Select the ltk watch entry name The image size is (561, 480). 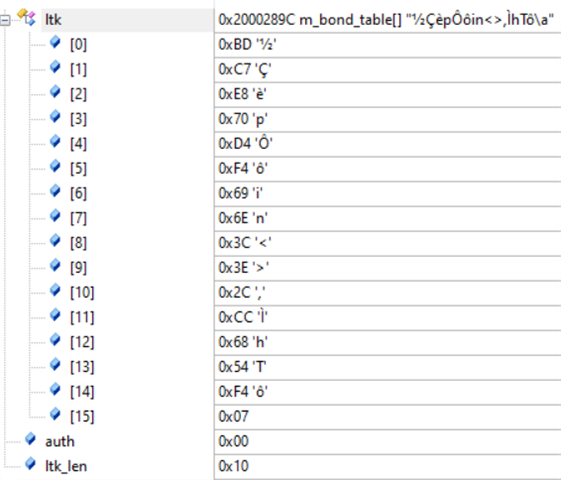[53, 20]
